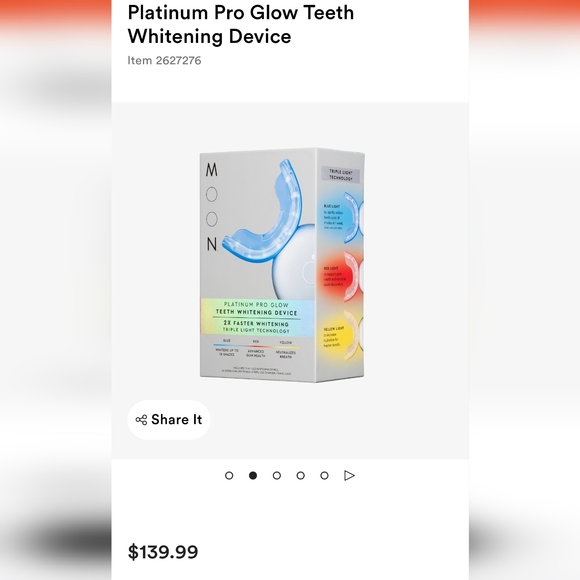Open the MOON whitening box product image
This screenshot has height=580, width=580.
282,265
